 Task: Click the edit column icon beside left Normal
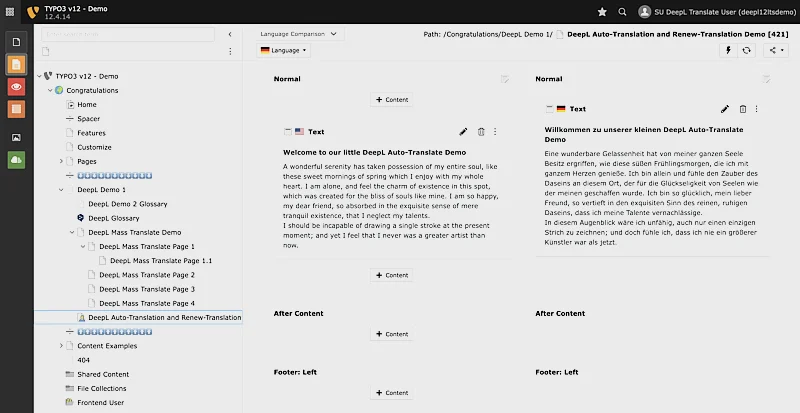505,79
